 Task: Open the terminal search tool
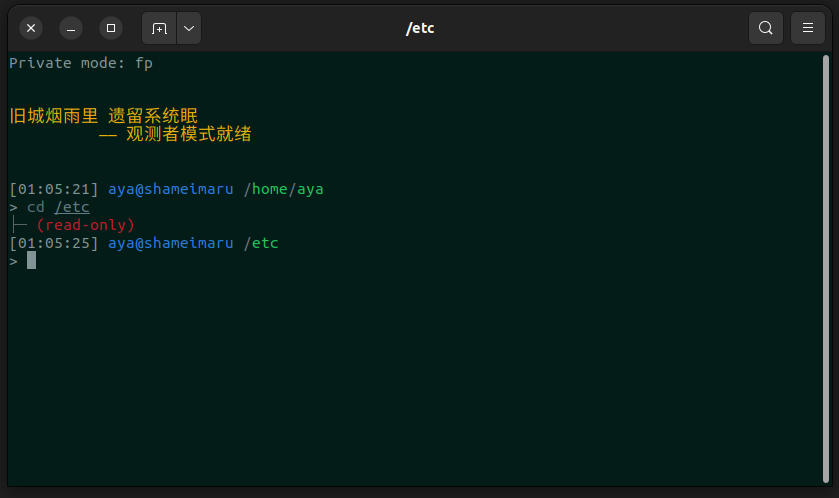[765, 28]
